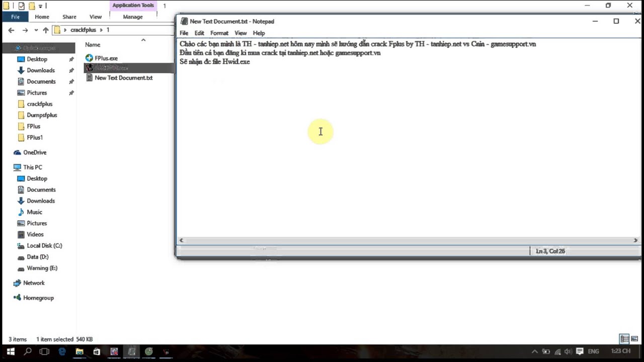Viewport: 644px width, 362px height.
Task: Sort files by Name column header
Action: tap(93, 45)
